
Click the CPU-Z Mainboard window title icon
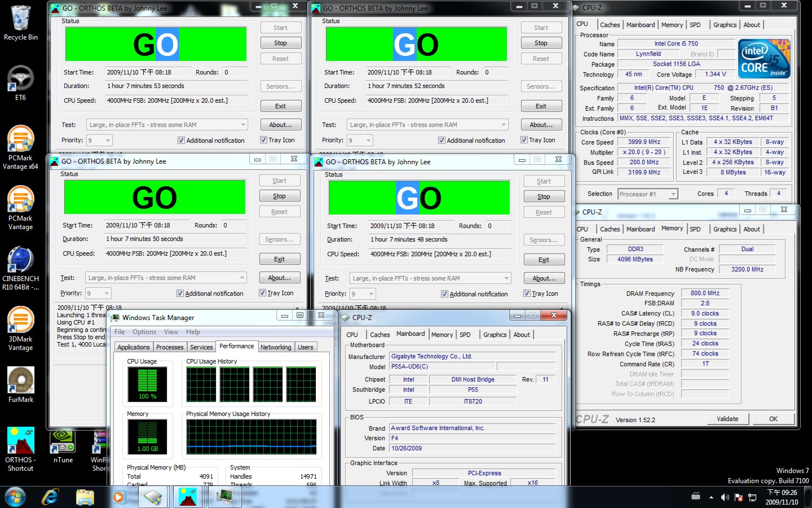[346, 317]
